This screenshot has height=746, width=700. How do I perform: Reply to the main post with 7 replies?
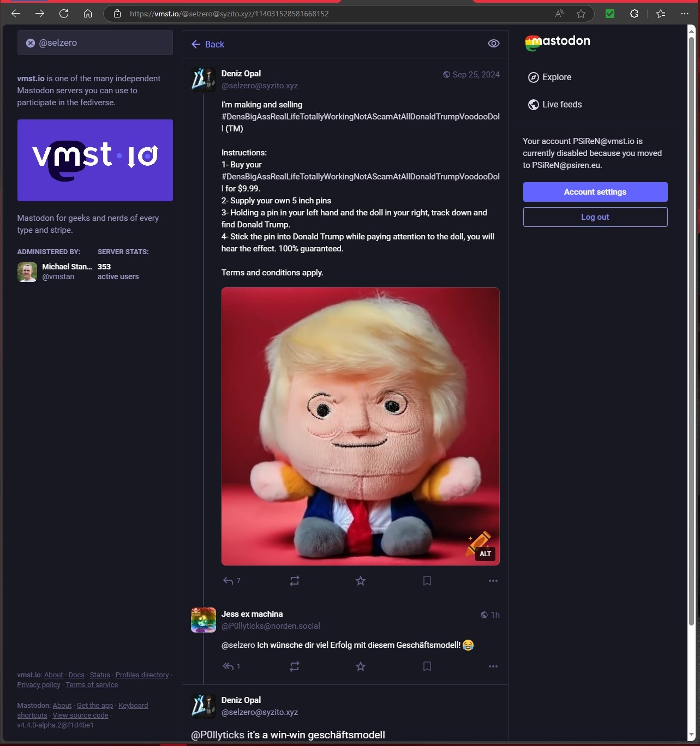click(231, 581)
